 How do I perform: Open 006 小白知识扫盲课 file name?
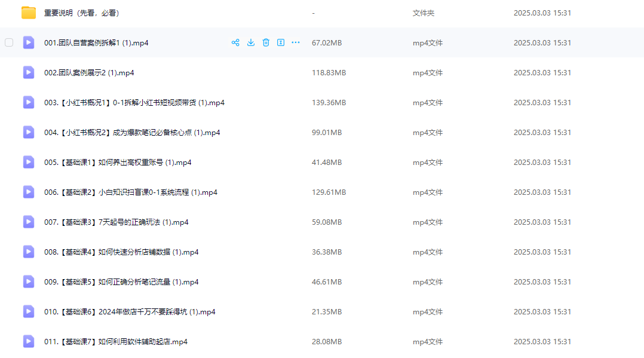click(x=131, y=192)
